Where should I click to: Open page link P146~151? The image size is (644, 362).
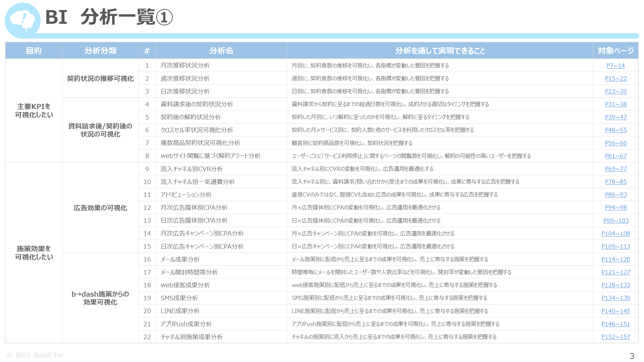616,324
